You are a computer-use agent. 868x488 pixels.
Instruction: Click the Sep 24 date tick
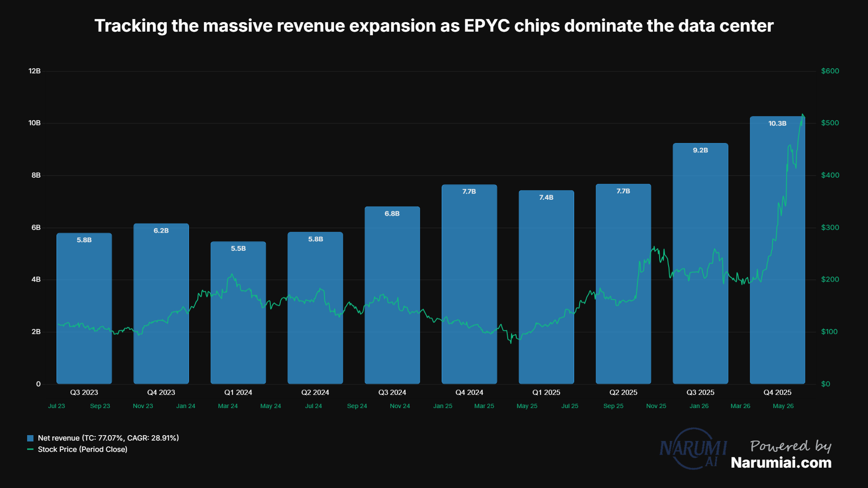357,406
